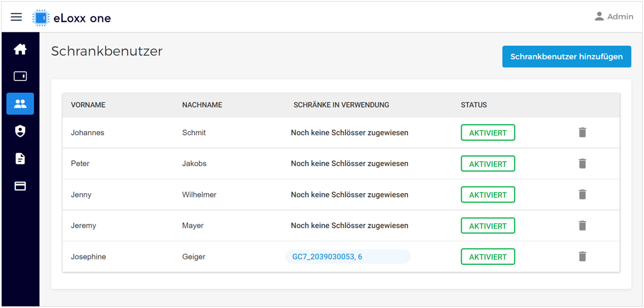Go to Home in sidebar
This screenshot has width=644, height=308.
20,50
